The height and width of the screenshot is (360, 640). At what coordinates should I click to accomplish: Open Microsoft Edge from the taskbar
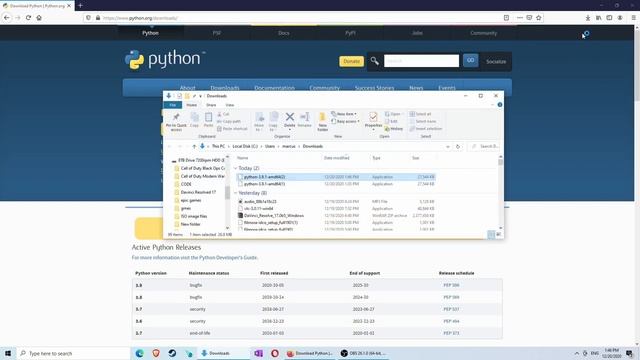coord(140,353)
